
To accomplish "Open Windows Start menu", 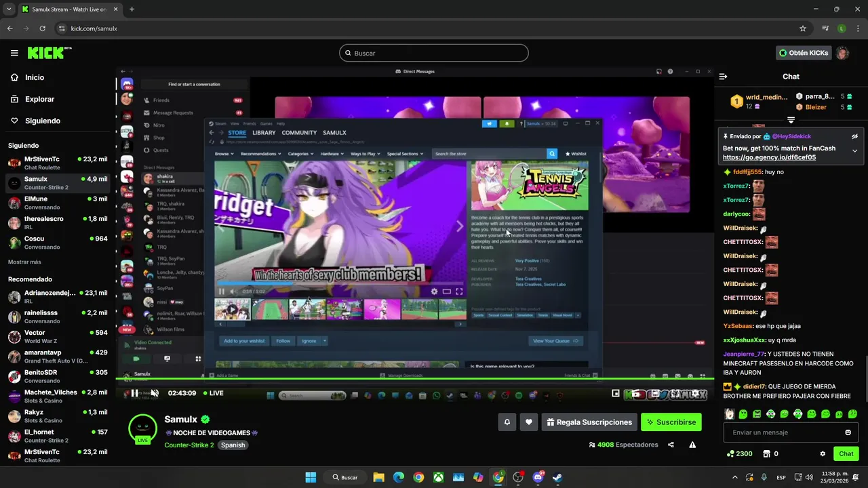I will 311,477.
